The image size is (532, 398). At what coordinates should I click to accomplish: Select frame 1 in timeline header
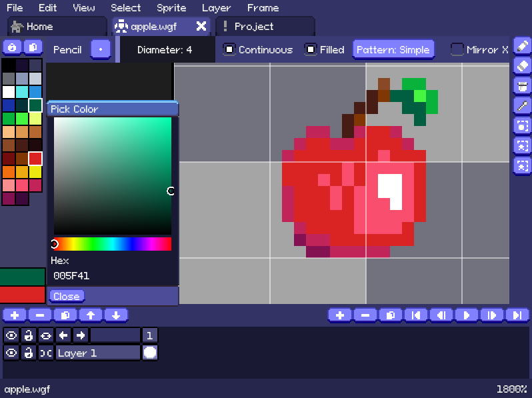[x=149, y=335]
